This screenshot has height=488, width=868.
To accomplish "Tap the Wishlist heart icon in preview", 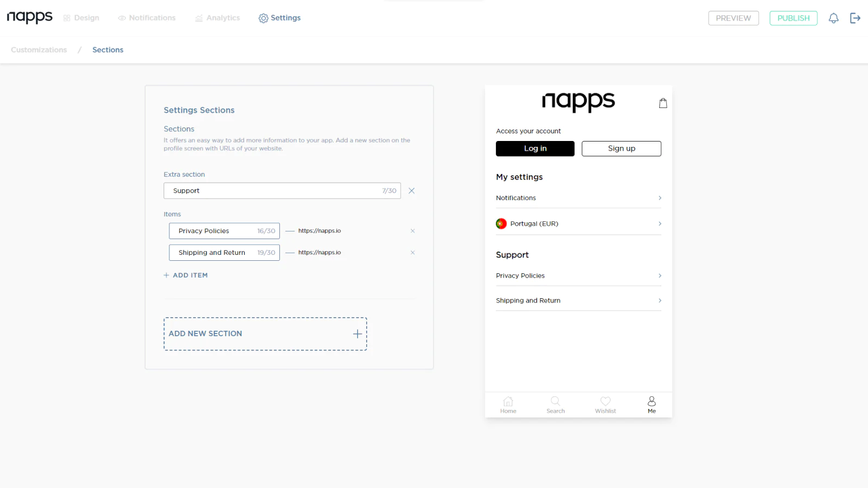I will (x=605, y=402).
